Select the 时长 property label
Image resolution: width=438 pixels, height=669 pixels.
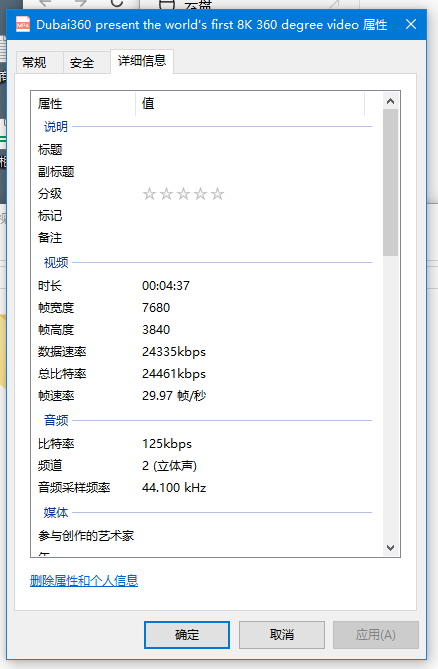(x=50, y=285)
